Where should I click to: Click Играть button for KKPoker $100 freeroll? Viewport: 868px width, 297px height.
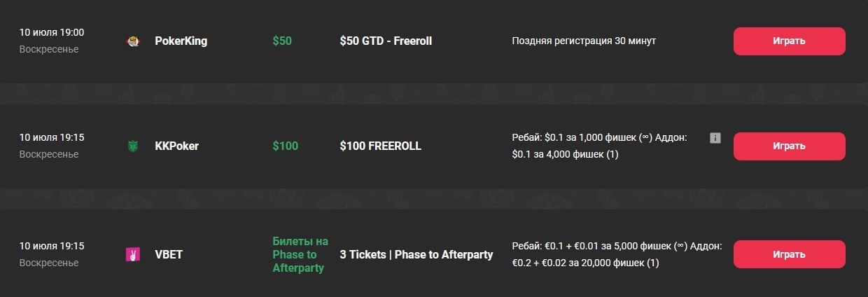(x=789, y=146)
